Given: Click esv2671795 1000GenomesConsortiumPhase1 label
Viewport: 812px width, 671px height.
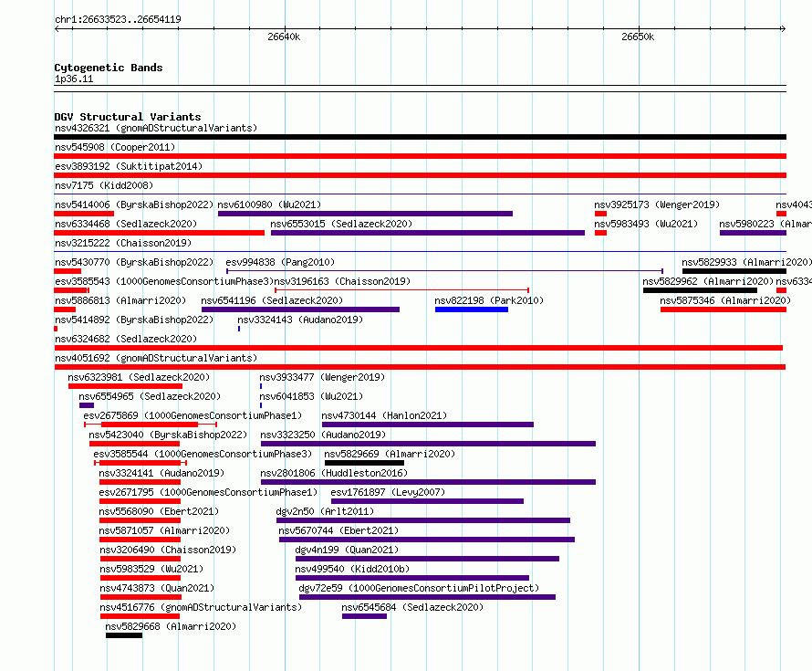Looking at the screenshot, I should coord(208,492).
